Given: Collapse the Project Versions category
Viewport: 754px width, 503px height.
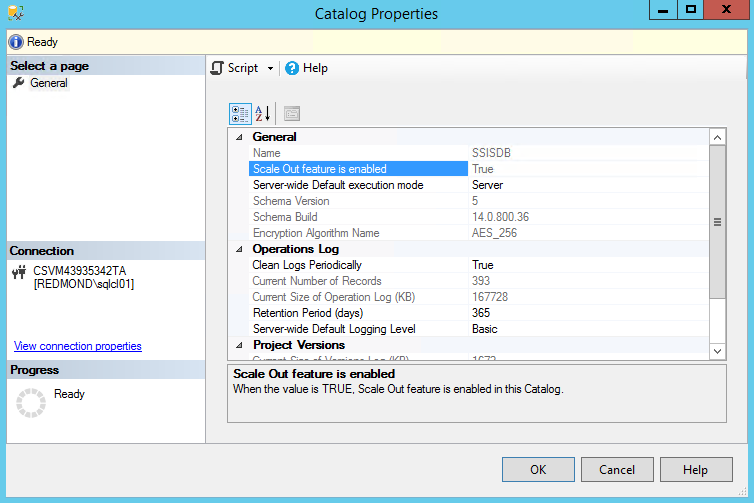Looking at the screenshot, I should coord(238,345).
